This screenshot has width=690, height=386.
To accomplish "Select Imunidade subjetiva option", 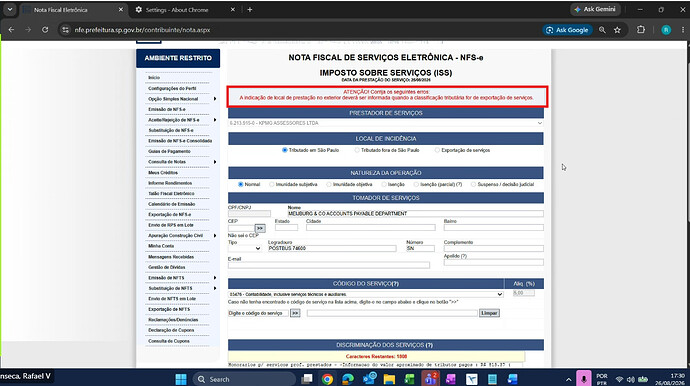I will tap(272, 184).
